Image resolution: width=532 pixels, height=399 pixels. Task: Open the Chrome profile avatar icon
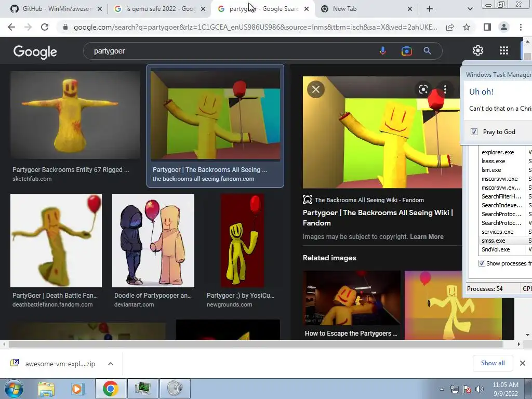[x=504, y=27]
